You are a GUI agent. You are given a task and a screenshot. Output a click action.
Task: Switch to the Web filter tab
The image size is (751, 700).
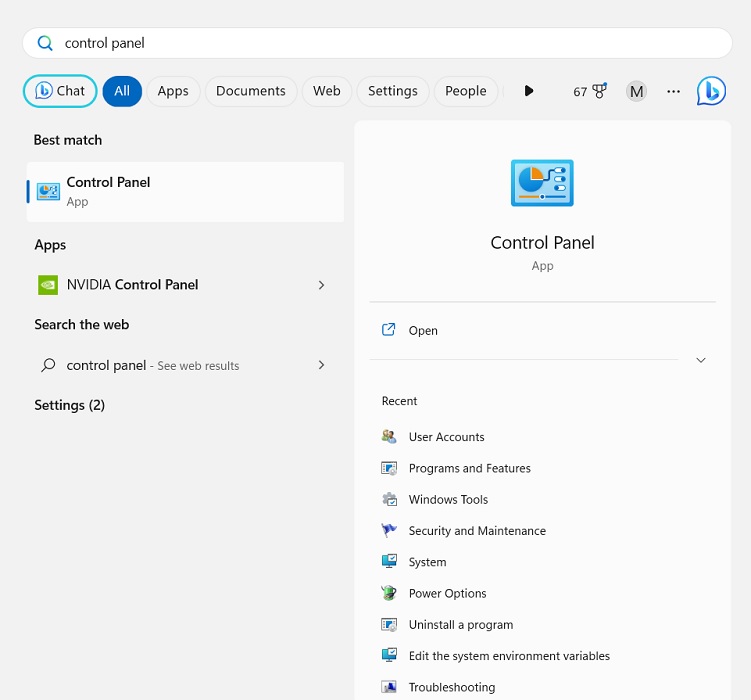point(327,91)
